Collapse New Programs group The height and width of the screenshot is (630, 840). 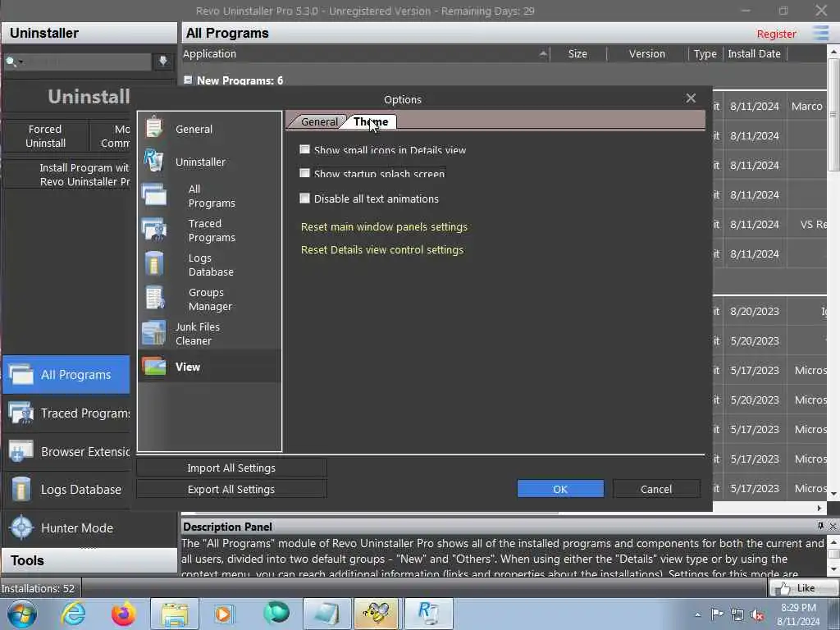(x=188, y=80)
